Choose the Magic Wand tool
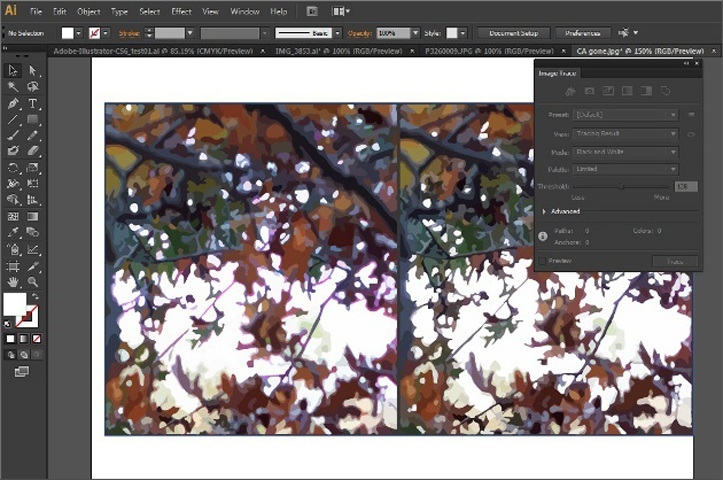 click(x=13, y=87)
